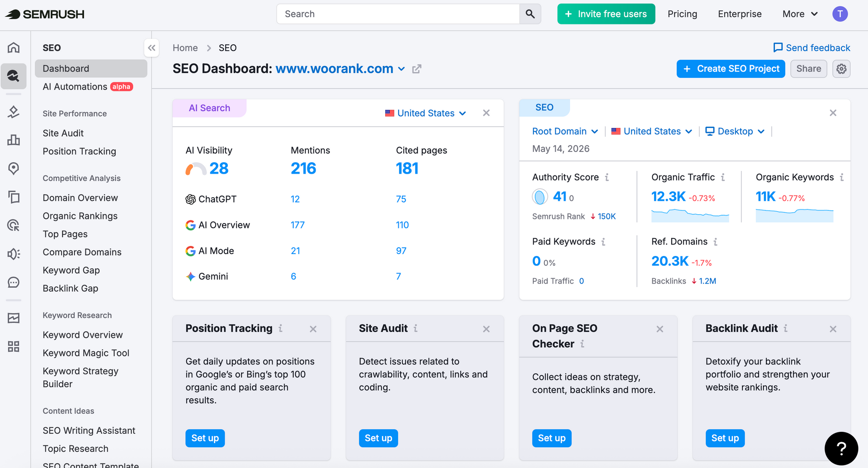The height and width of the screenshot is (468, 868).
Task: Show Site Audit info icon
Action: [x=415, y=328]
